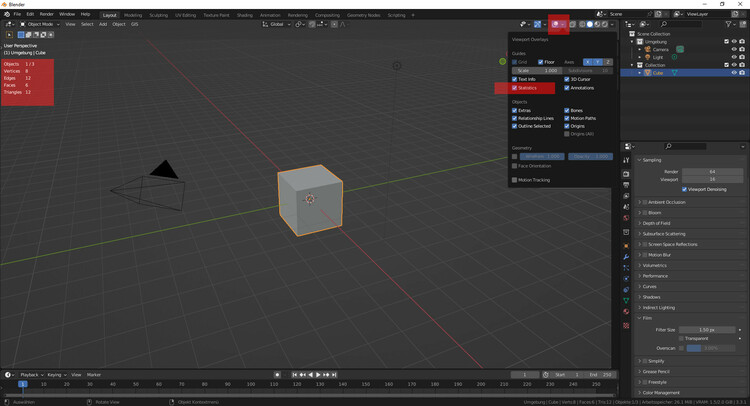Expand the Camera item in outliner
Image resolution: width=750 pixels, height=406 pixels.
[x=640, y=49]
